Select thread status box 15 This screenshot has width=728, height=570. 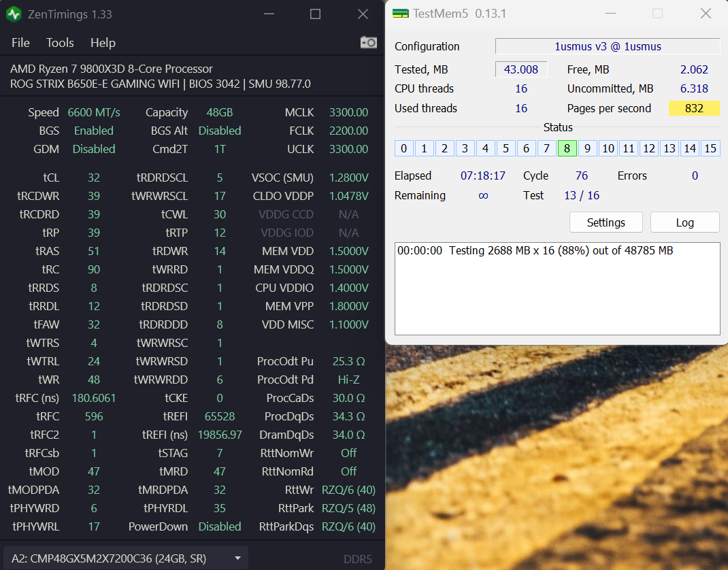pyautogui.click(x=710, y=148)
